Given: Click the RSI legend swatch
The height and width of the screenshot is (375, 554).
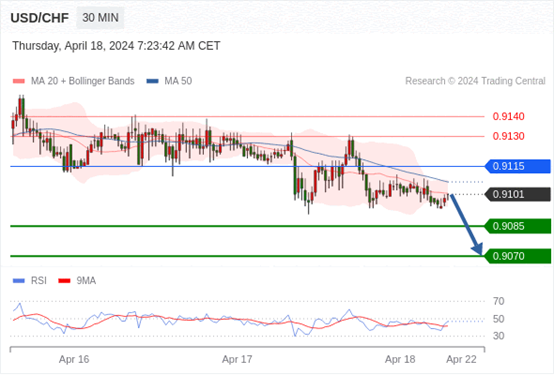Looking at the screenshot, I should point(19,281).
